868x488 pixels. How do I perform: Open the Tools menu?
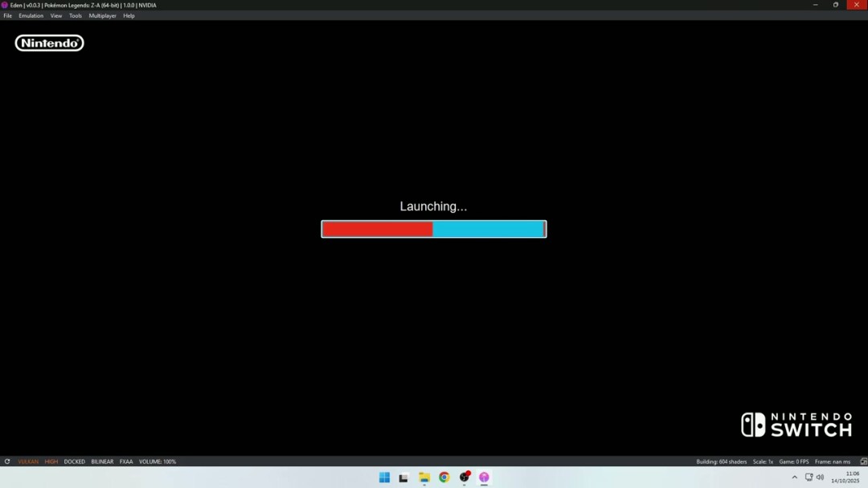pos(76,15)
